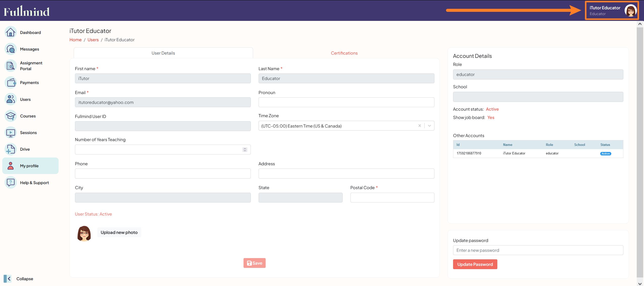Image resolution: width=644 pixels, height=286 pixels.
Task: Increment Number of Years Teaching stepper
Action: coord(245,148)
